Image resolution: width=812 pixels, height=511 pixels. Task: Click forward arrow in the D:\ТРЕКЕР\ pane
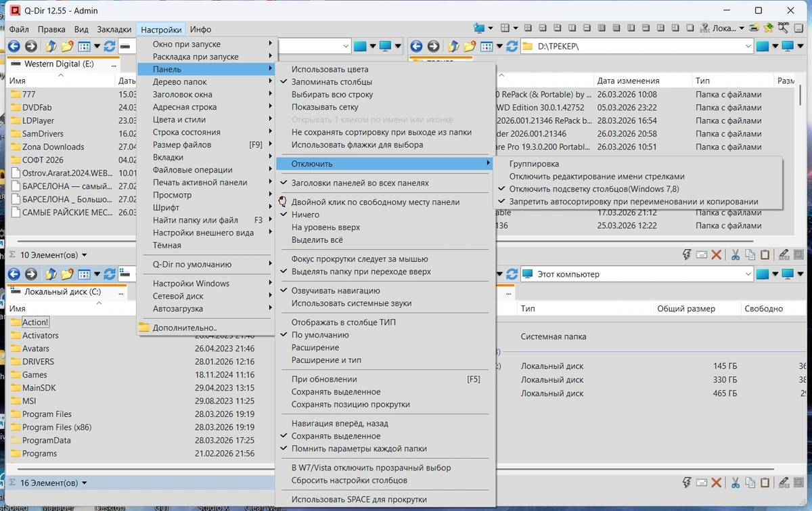click(434, 46)
